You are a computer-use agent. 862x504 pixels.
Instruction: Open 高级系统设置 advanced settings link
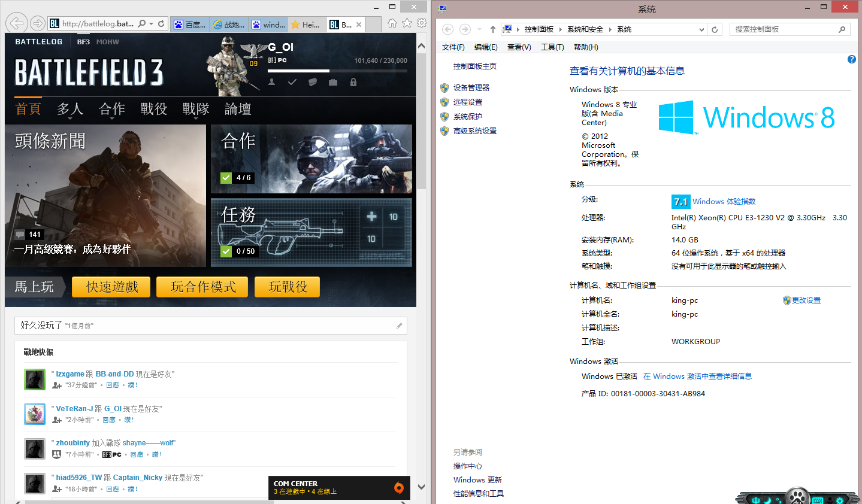click(x=475, y=131)
